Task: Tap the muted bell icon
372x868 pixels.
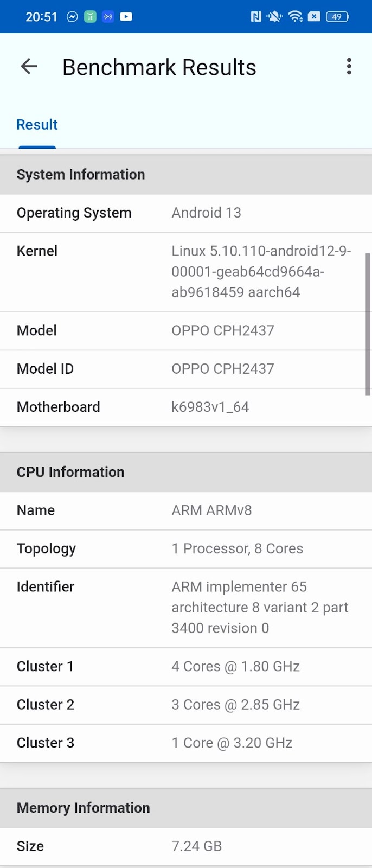Action: [274, 17]
